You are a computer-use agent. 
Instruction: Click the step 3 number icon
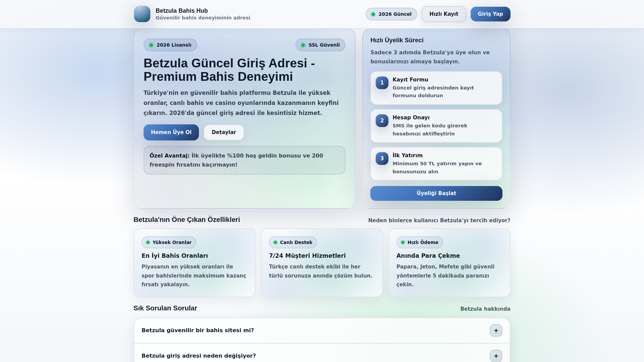(x=382, y=159)
